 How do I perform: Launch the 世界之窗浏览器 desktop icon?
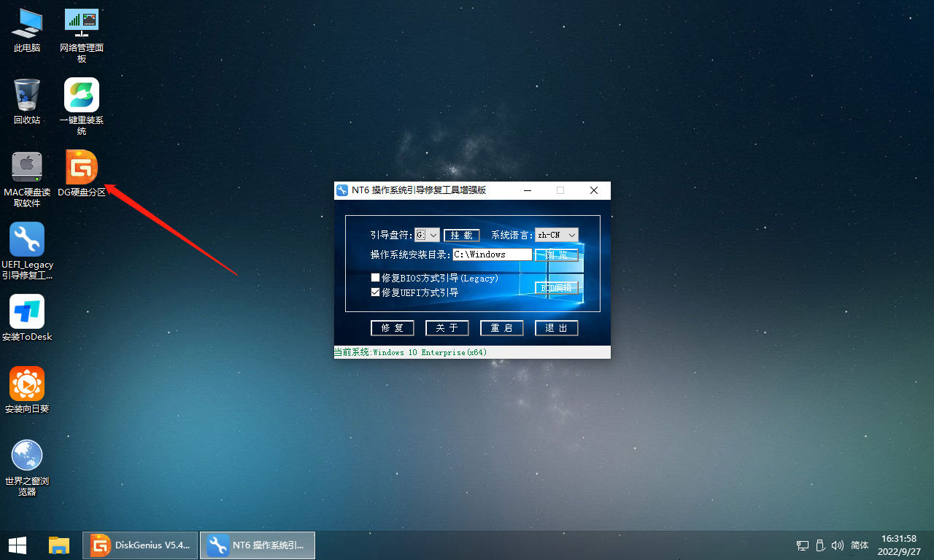click(x=27, y=456)
